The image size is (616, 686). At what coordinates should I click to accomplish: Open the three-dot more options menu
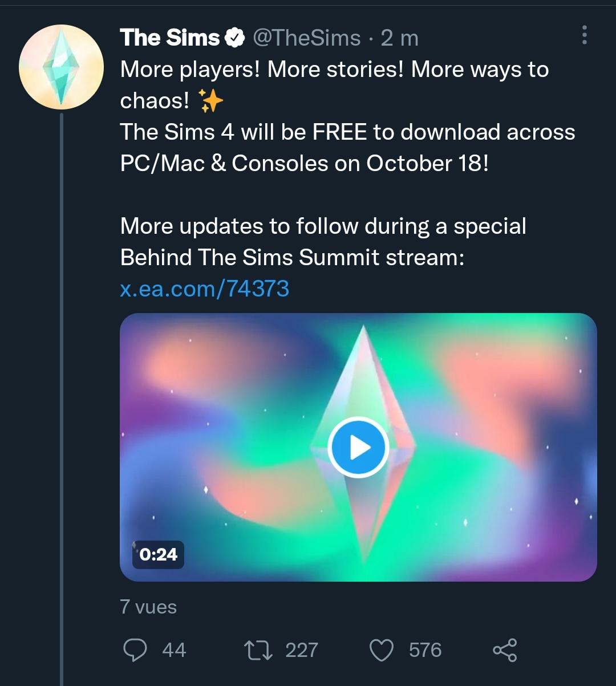[x=583, y=35]
